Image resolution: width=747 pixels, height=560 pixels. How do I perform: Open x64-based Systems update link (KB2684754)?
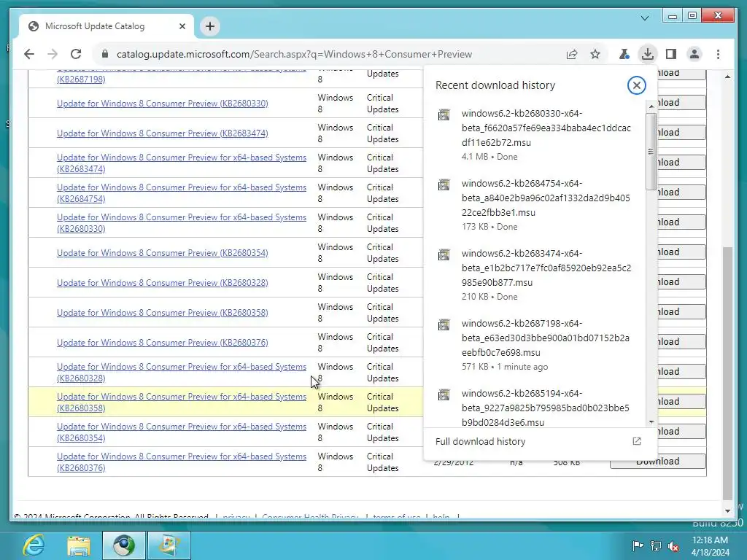pyautogui.click(x=182, y=192)
